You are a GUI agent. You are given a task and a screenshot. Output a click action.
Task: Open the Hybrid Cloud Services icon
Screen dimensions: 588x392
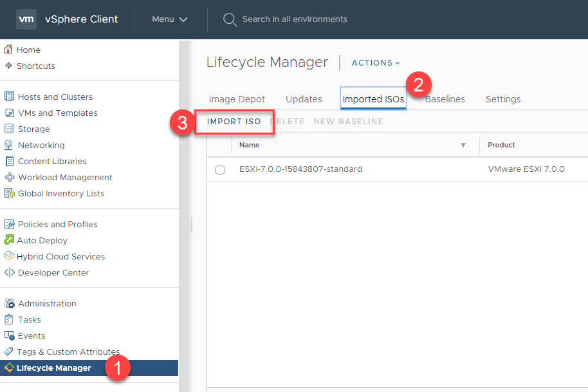pyautogui.click(x=9, y=256)
